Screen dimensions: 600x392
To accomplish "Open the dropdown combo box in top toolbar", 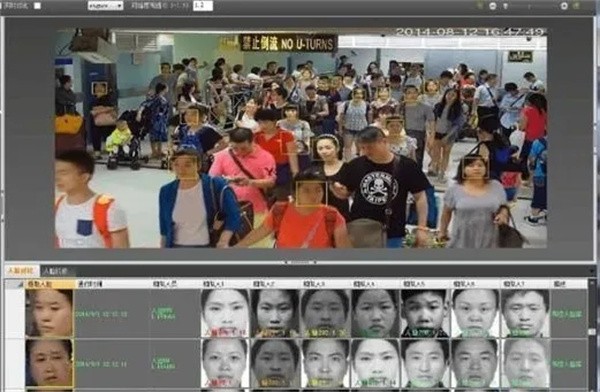I will click(105, 5).
